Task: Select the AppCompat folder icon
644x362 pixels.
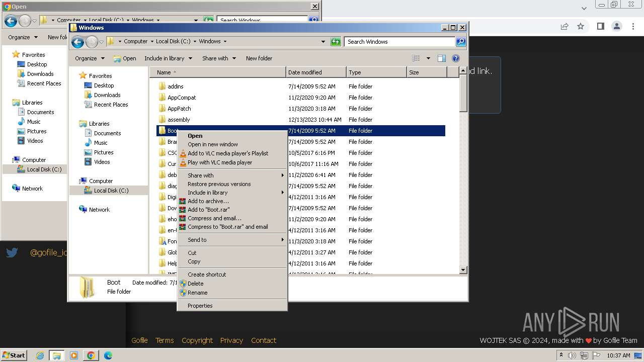Action: coord(162,97)
